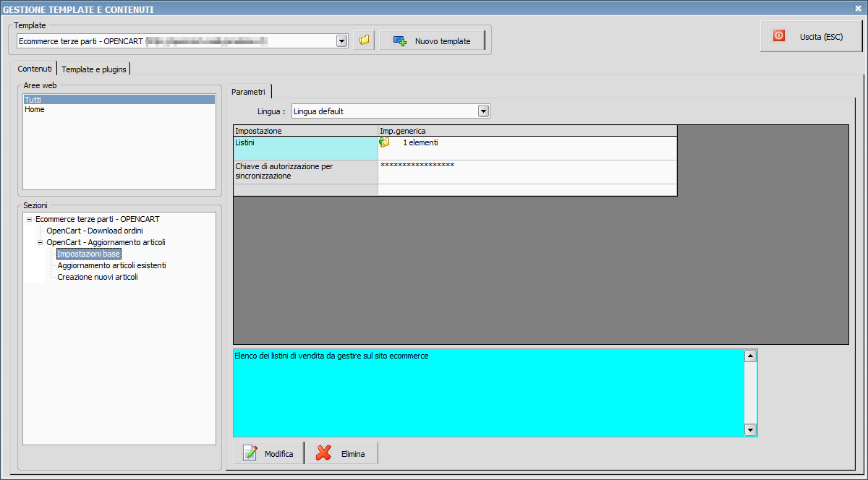Collapse the Ecommerce terze parti - OPENCART node
Screen dimensions: 868x480
point(29,219)
